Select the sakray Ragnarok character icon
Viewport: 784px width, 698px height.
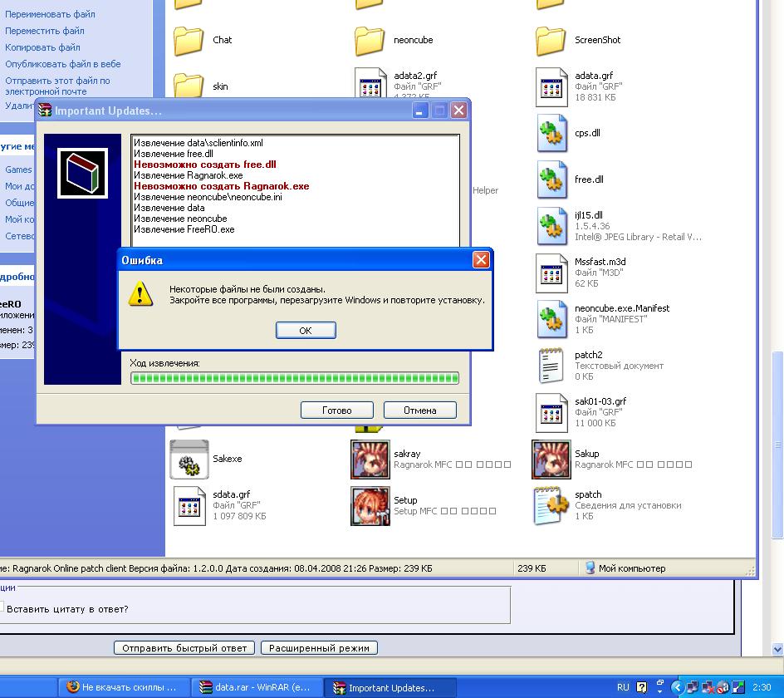tap(370, 460)
